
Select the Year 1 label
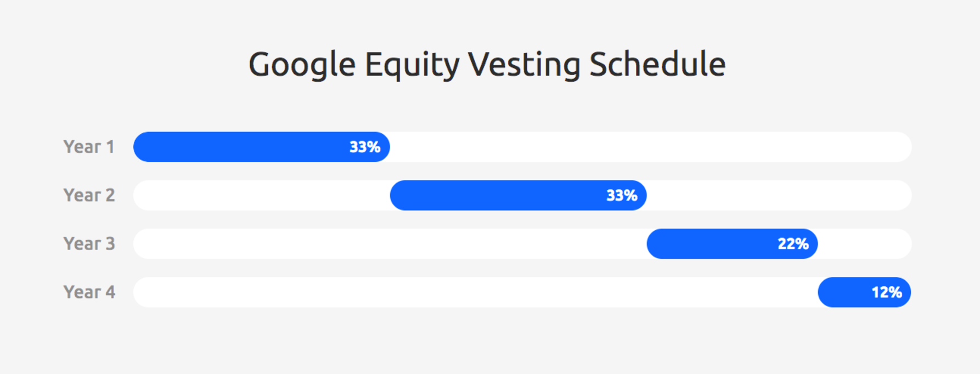(89, 147)
